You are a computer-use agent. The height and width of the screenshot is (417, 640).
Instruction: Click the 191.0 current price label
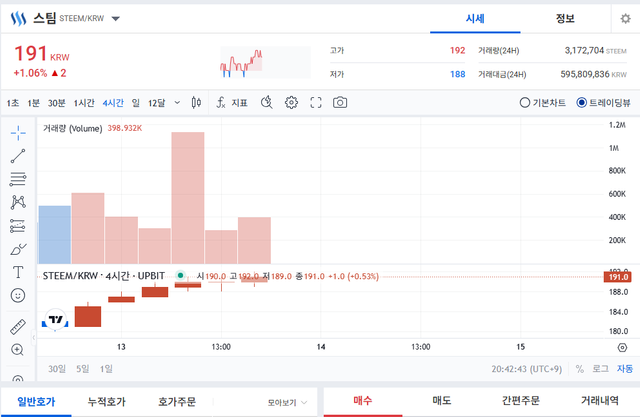[x=618, y=277]
